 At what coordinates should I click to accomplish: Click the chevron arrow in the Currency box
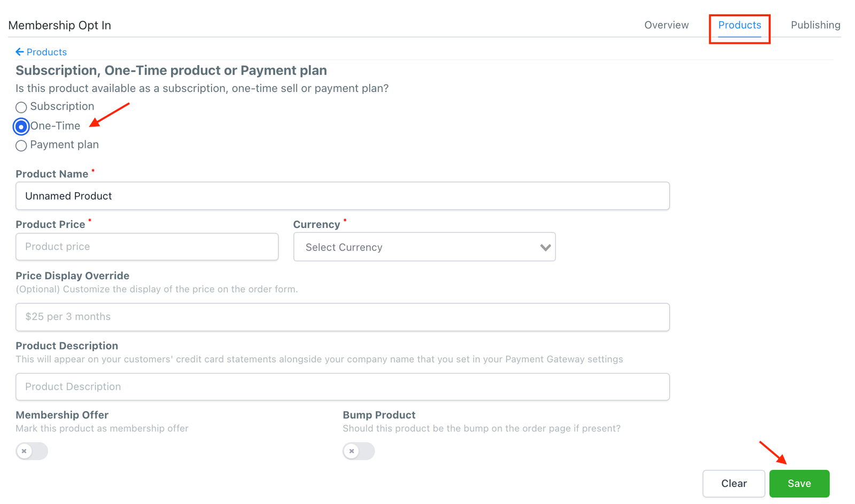tap(545, 247)
